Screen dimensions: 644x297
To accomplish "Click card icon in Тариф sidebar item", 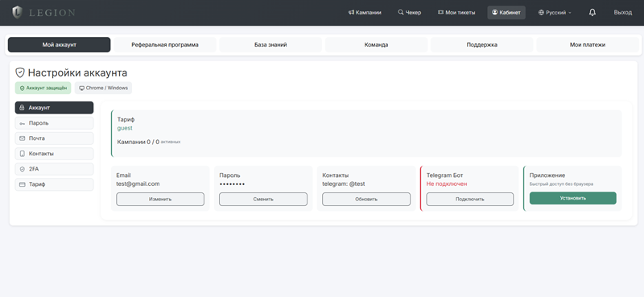I will pos(23,184).
